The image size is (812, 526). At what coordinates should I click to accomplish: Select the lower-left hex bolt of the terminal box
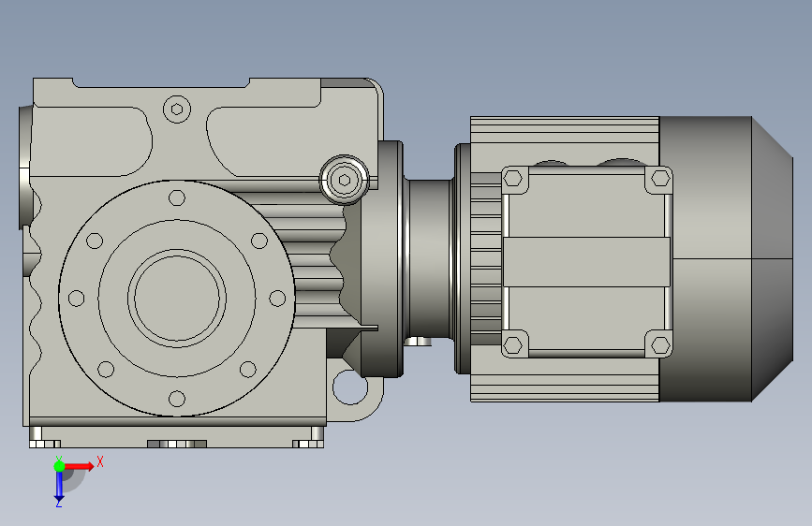[512, 344]
